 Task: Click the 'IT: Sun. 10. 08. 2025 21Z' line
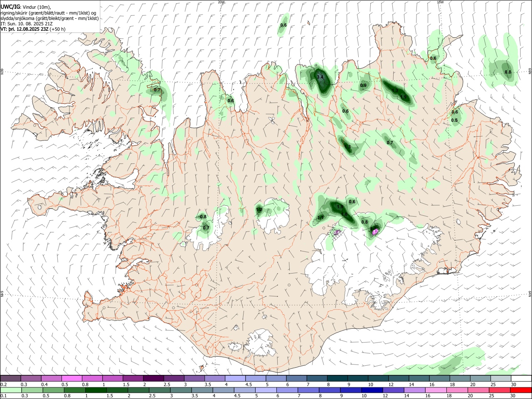(27, 24)
